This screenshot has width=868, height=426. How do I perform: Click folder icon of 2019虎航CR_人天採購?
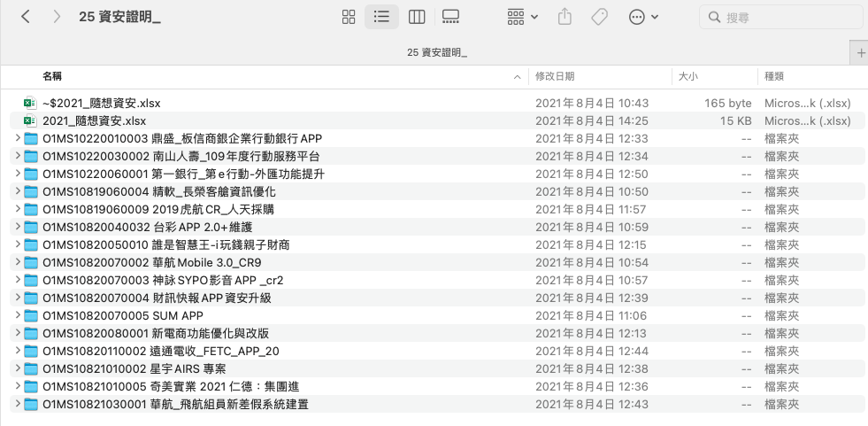[x=31, y=209]
